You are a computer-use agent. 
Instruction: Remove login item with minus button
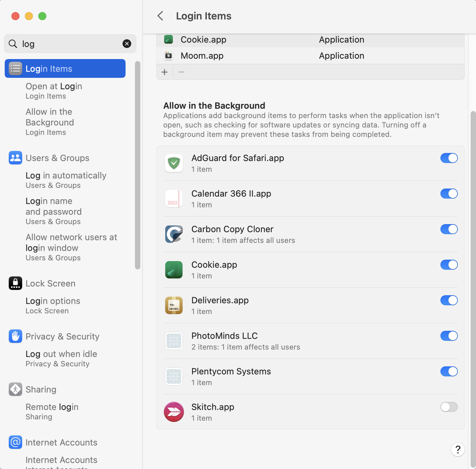[x=181, y=72]
